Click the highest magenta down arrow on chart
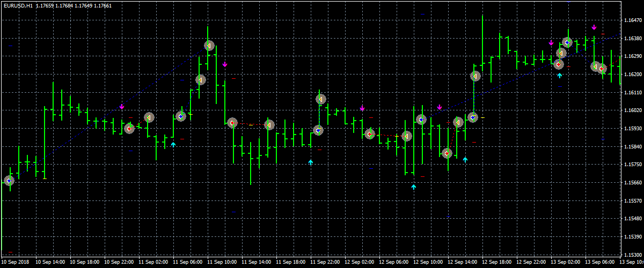 coord(594,27)
